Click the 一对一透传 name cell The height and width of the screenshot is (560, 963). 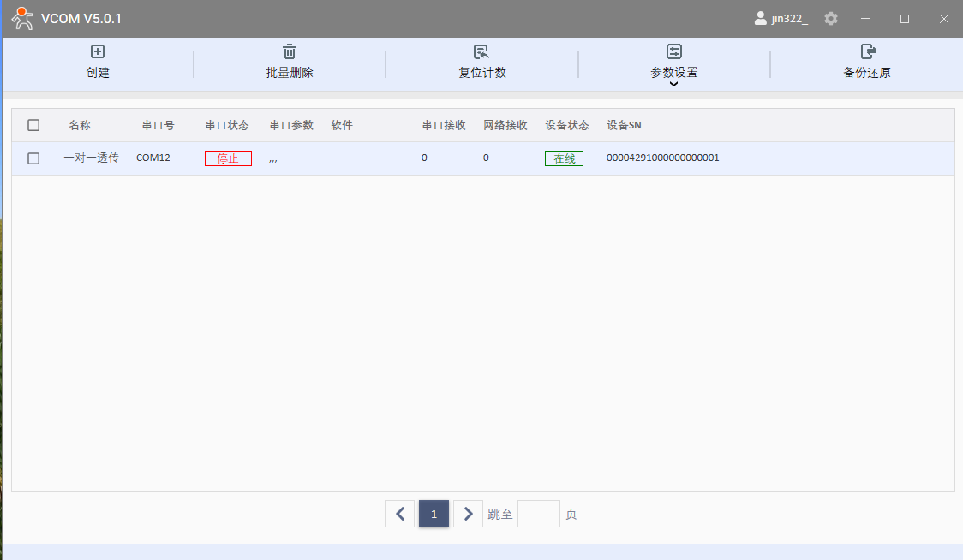pos(91,158)
